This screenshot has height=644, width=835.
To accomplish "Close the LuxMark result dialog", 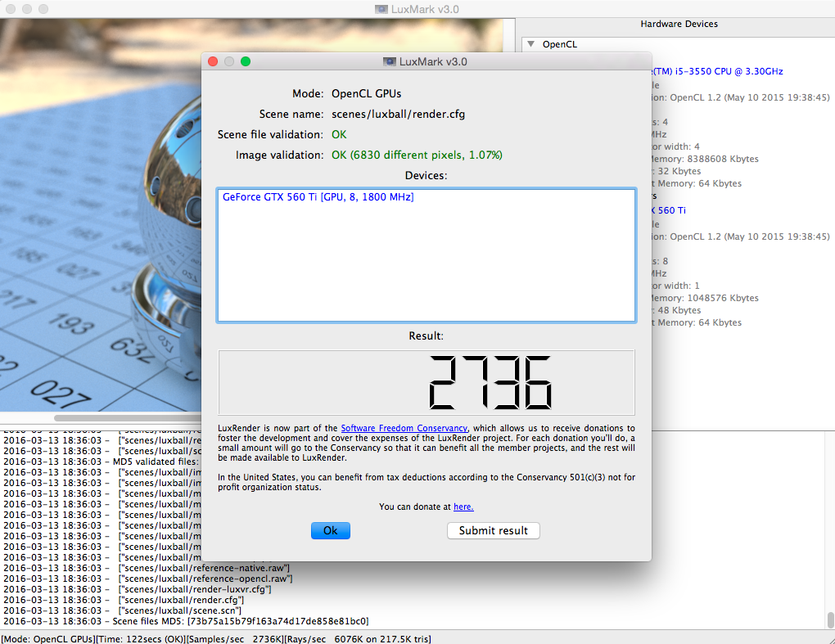I will click(213, 61).
